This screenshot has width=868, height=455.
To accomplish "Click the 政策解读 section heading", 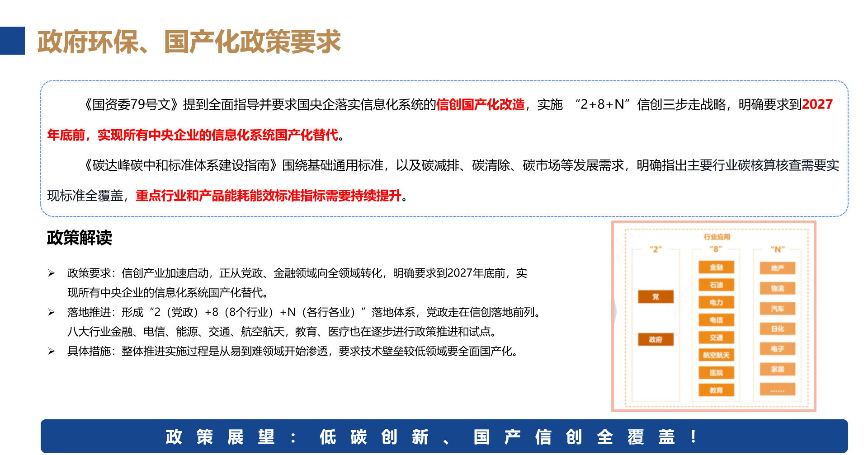I will [80, 238].
